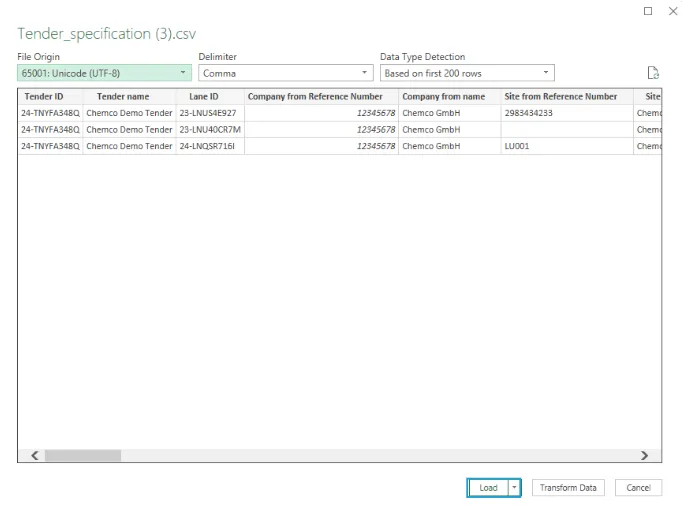This screenshot has height=509, width=682.
Task: Click Chemco GmbH in 24-LNQSR716I row
Action: pos(449,146)
